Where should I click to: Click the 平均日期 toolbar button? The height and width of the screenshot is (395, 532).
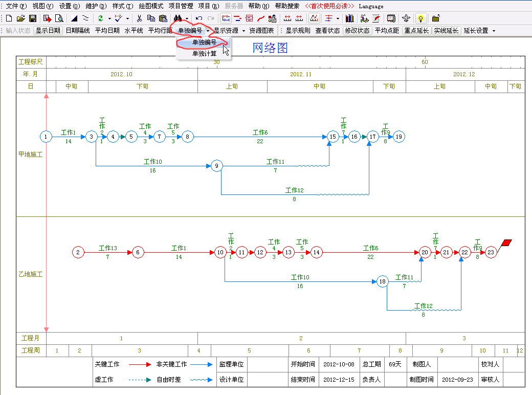point(107,31)
